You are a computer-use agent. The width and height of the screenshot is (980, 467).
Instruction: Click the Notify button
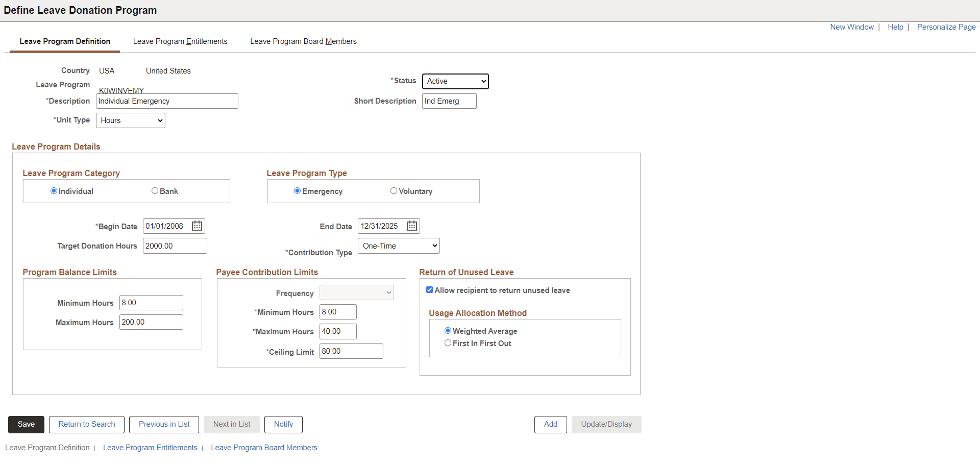pyautogui.click(x=283, y=424)
